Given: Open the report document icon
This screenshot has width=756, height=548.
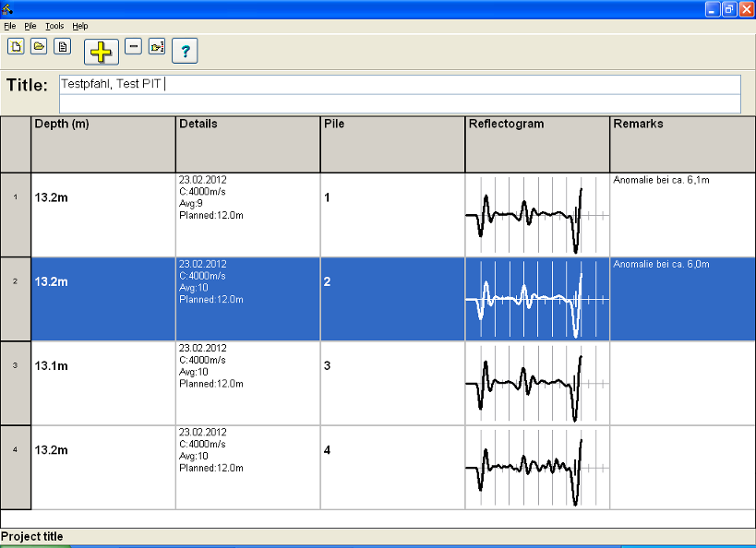Looking at the screenshot, I should coord(62,47).
